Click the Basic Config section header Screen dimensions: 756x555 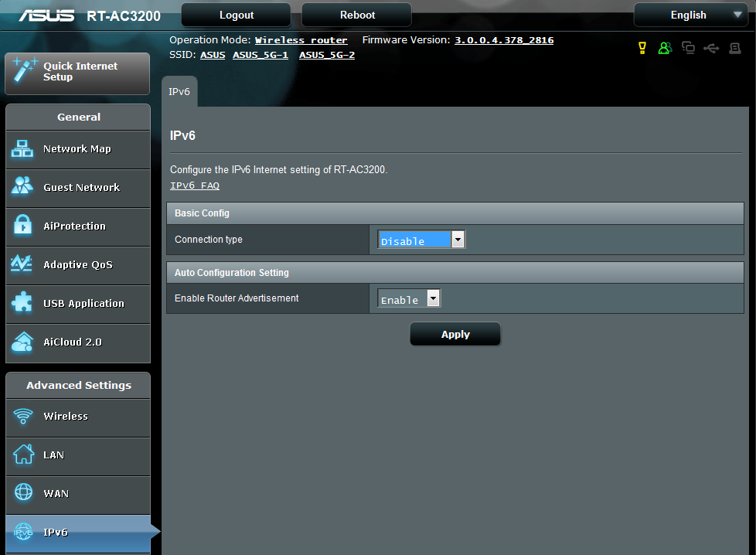pyautogui.click(x=455, y=213)
